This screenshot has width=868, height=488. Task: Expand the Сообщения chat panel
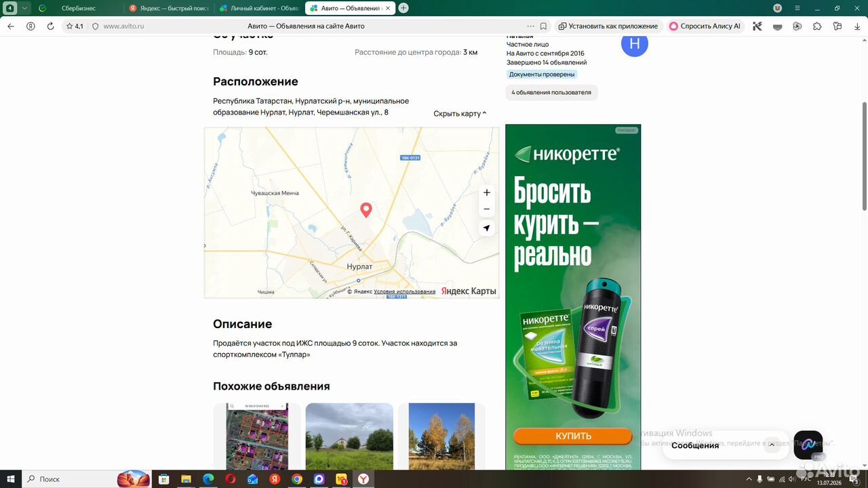pyautogui.click(x=771, y=445)
